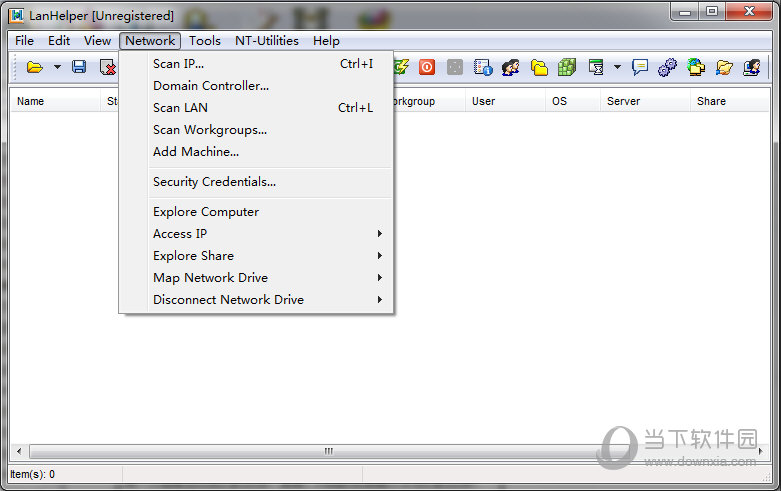Click the notepad with info badge icon
Screen dimensions: 781x491
click(x=483, y=67)
